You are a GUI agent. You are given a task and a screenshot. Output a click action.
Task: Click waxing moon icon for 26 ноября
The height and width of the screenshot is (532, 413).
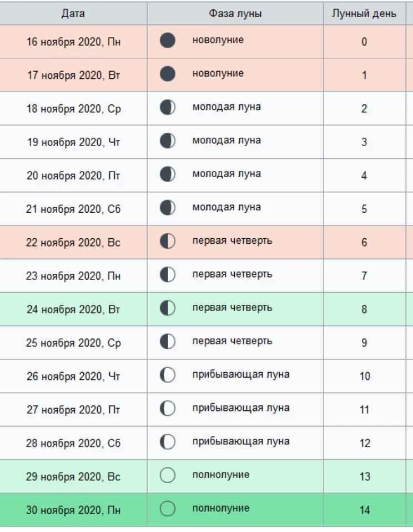[x=168, y=375]
